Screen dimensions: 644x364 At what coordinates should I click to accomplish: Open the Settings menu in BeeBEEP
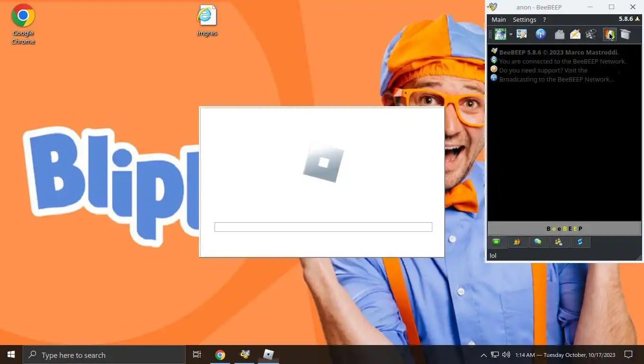pyautogui.click(x=524, y=19)
